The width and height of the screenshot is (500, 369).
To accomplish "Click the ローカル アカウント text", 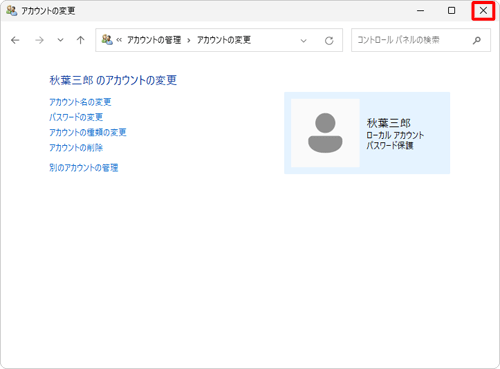I will [395, 135].
